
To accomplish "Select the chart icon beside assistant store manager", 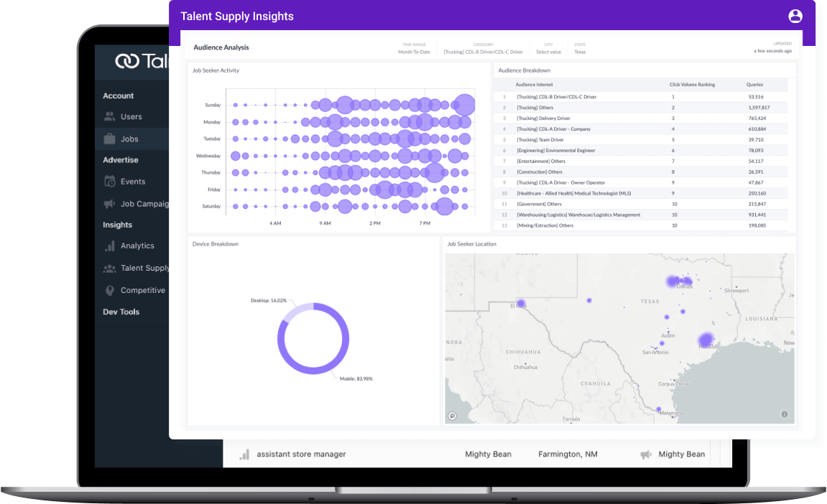I will pyautogui.click(x=245, y=454).
